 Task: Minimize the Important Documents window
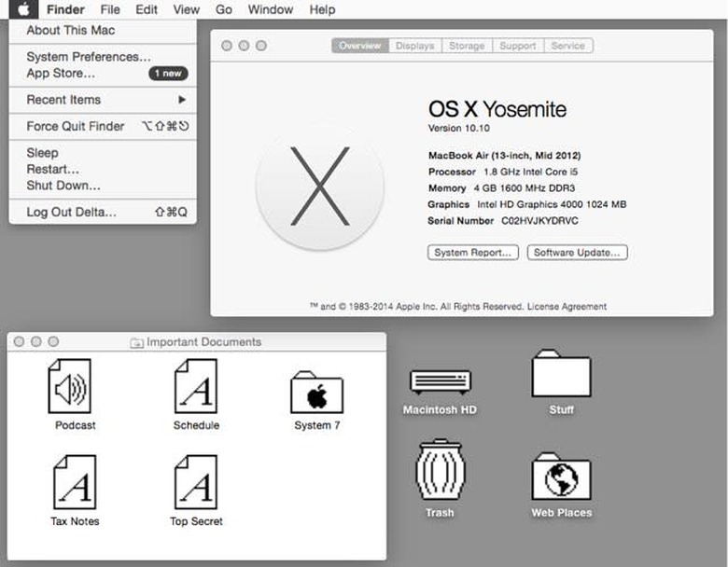point(36,342)
